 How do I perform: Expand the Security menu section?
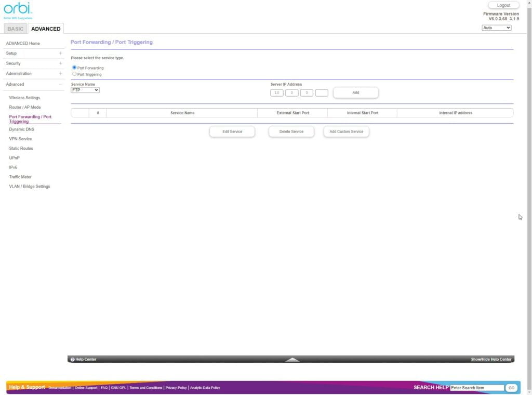coord(60,63)
